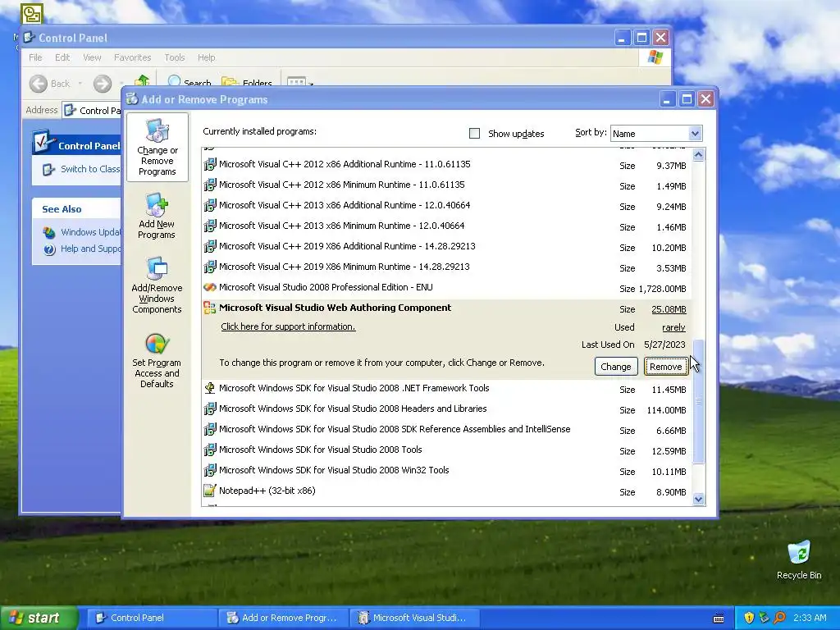Click the Change button
Viewport: 840px width, 630px height.
(x=615, y=367)
